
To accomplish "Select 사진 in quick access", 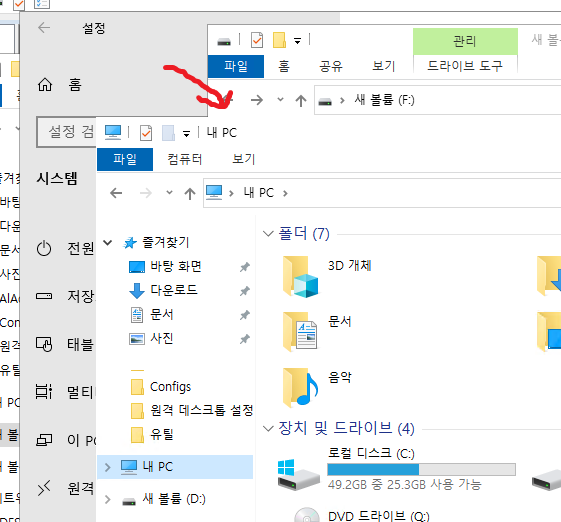I will (x=162, y=338).
